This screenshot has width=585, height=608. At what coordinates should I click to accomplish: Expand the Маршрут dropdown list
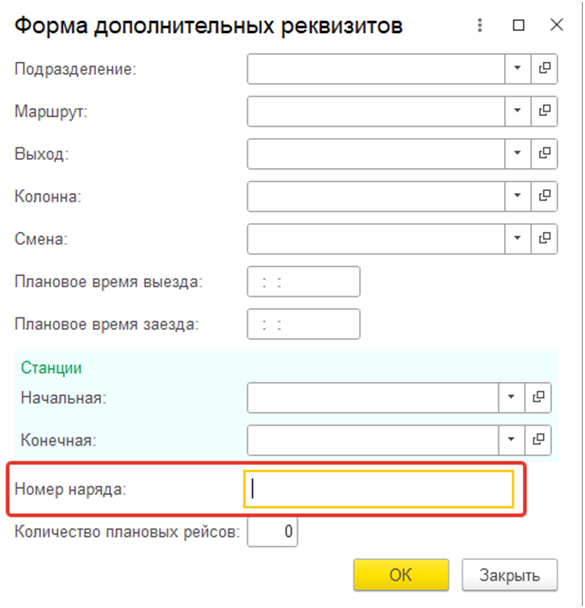tap(518, 111)
